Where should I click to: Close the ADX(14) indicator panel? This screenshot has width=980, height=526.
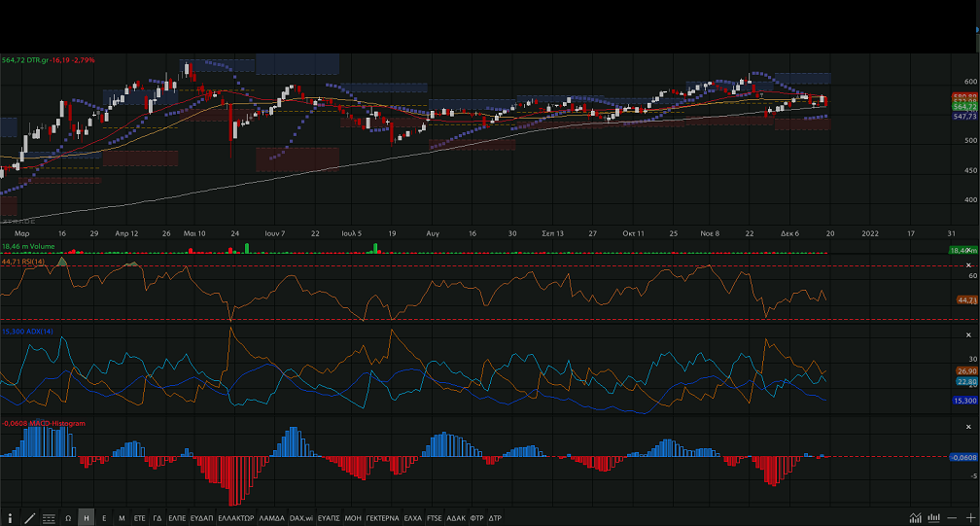[968, 335]
